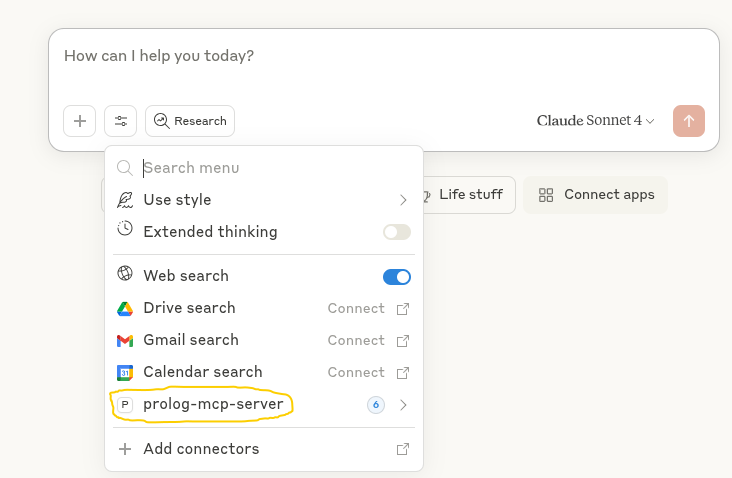Image resolution: width=732 pixels, height=478 pixels.
Task: Open the Claude Sonnet 4 model selector
Action: click(x=595, y=120)
